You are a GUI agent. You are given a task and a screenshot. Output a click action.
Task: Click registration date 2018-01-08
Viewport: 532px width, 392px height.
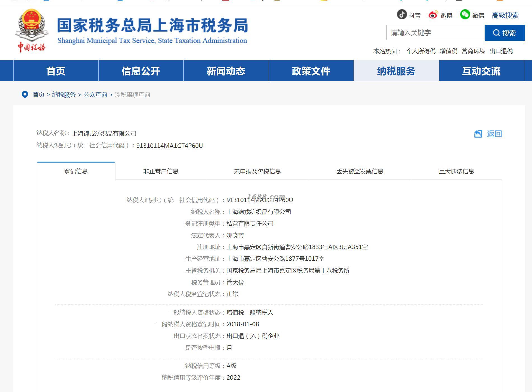click(243, 324)
